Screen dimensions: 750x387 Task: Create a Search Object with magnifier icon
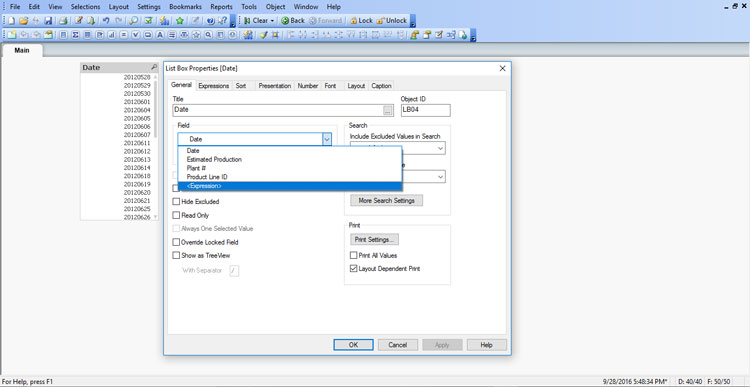tap(209, 34)
